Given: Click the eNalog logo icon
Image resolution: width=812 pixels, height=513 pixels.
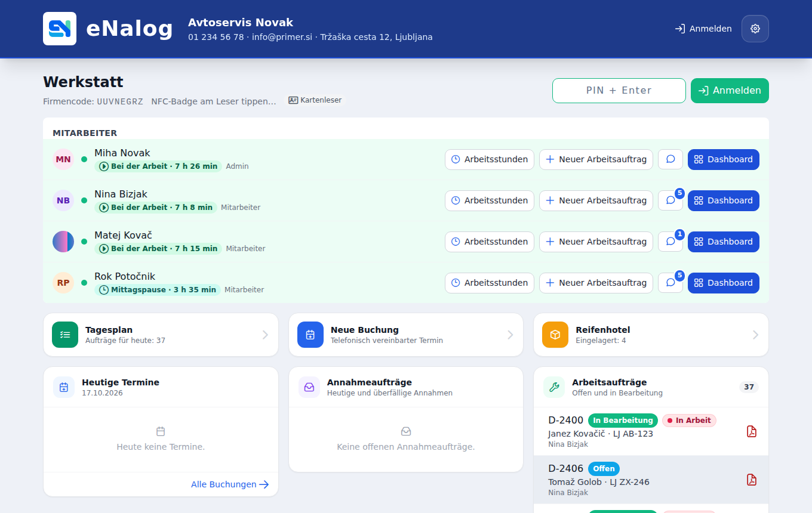Looking at the screenshot, I should click(60, 29).
